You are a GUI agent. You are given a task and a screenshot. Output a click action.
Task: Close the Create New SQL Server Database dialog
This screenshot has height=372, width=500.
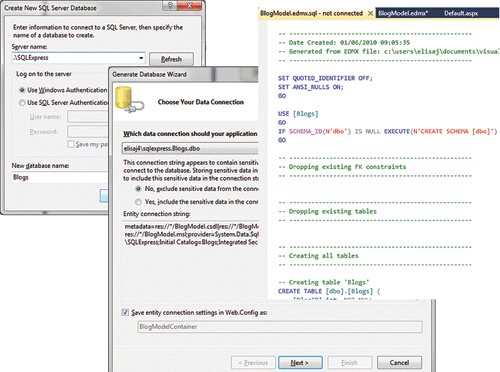pos(189,5)
